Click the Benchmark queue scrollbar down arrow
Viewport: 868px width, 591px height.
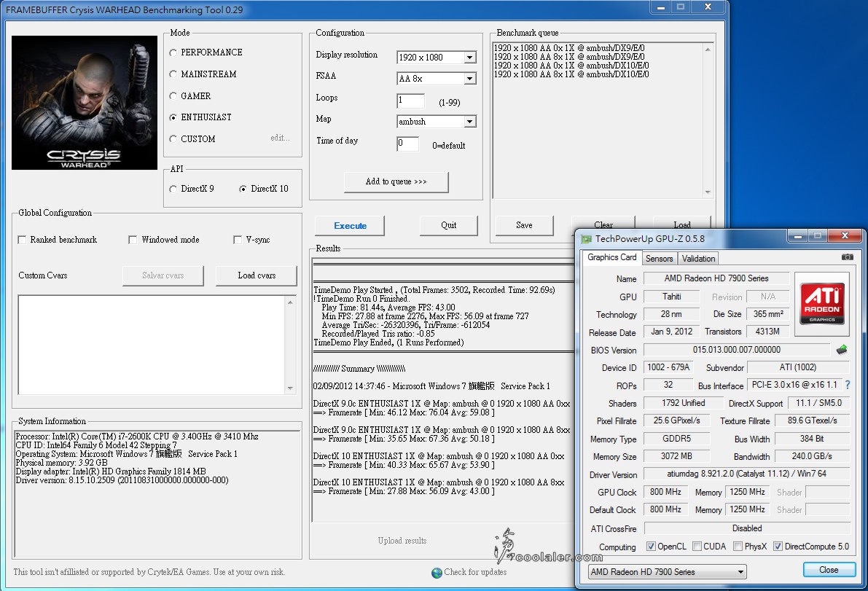pyautogui.click(x=708, y=192)
